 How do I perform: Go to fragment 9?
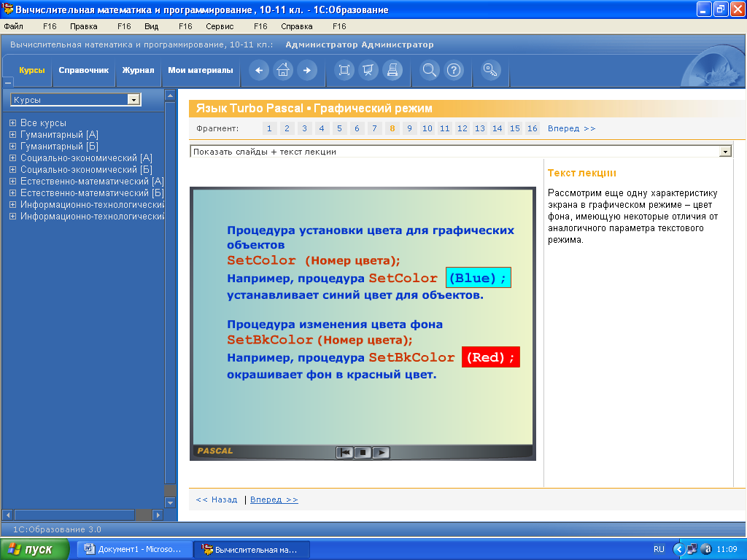coord(409,128)
